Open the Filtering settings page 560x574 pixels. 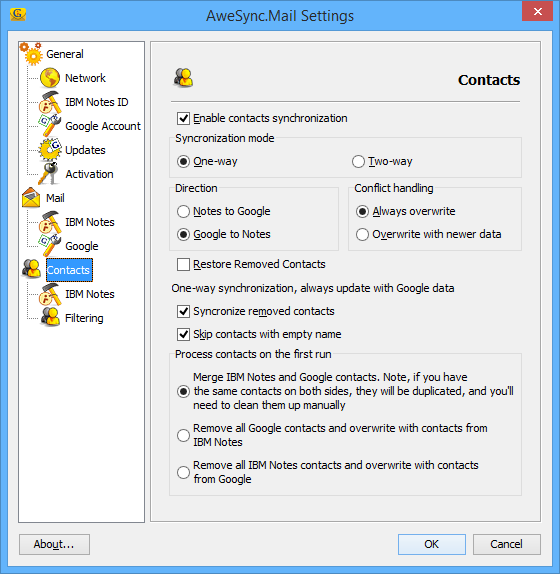click(84, 318)
